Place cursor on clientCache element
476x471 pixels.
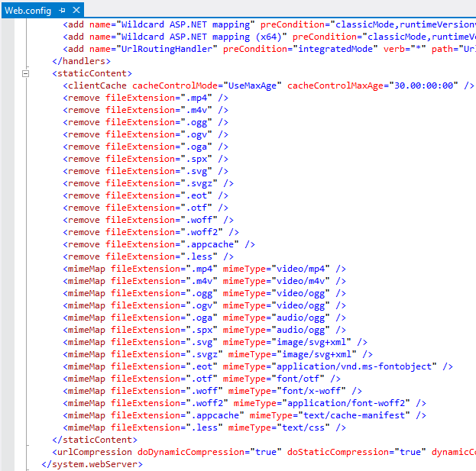coord(97,85)
